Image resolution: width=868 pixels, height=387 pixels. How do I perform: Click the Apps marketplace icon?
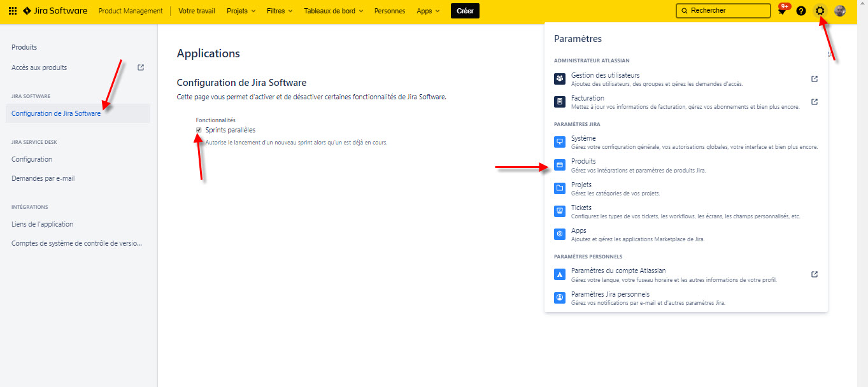[x=560, y=234]
